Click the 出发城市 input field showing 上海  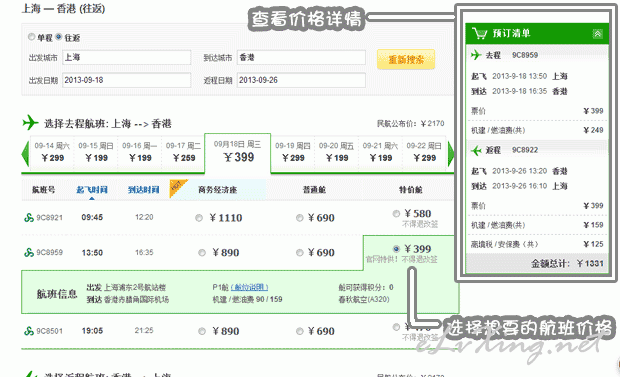coord(127,57)
